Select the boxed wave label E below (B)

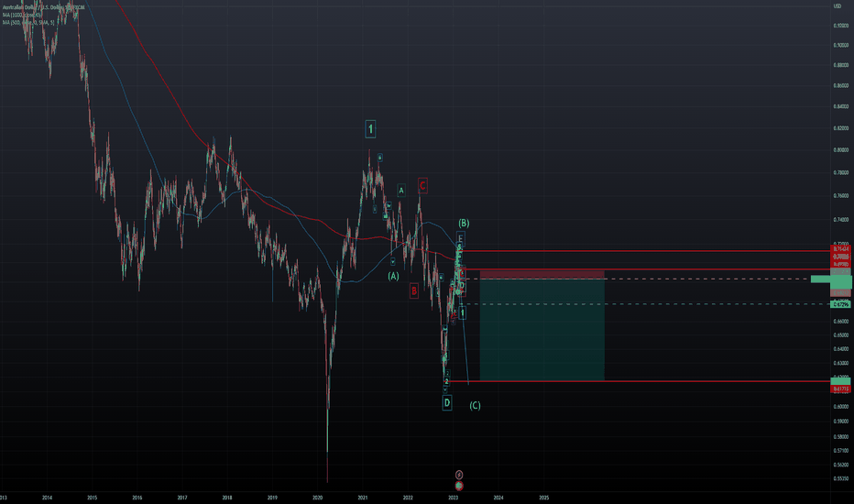[460, 238]
